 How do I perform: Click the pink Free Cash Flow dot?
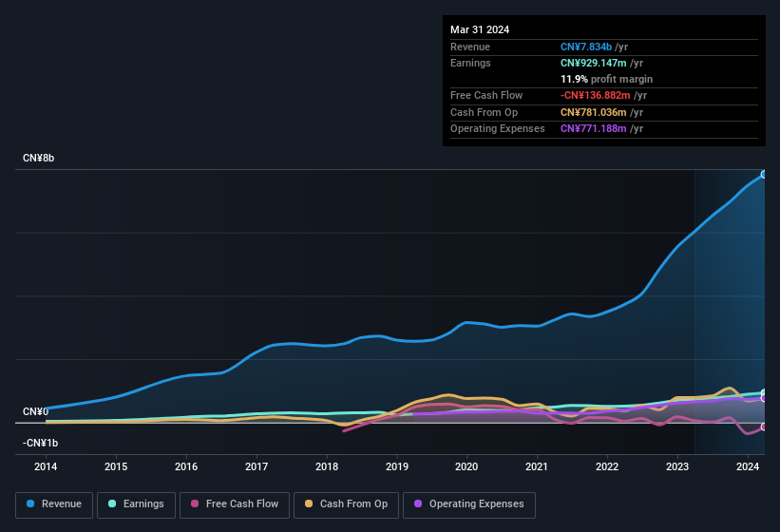[196, 504]
